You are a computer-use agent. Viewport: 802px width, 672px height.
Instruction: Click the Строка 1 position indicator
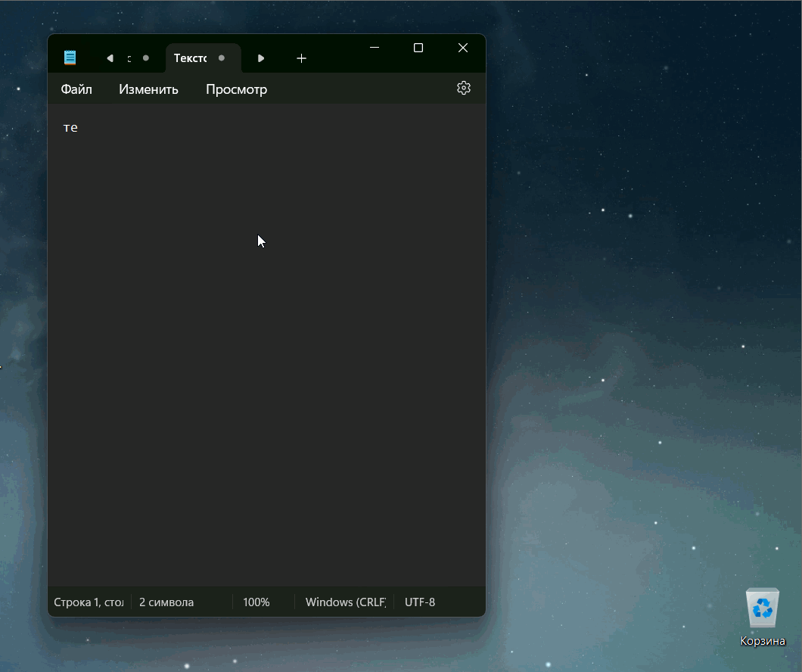pyautogui.click(x=89, y=602)
